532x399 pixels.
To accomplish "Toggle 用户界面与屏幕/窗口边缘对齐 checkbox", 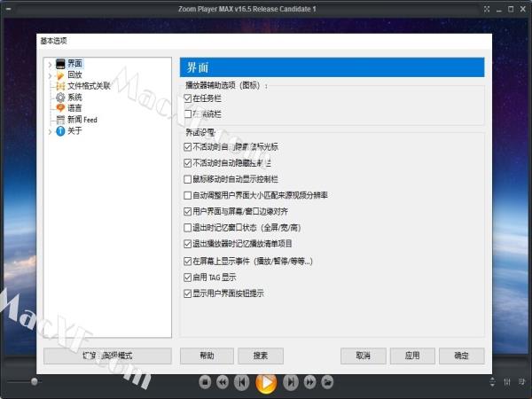I will pyautogui.click(x=188, y=212).
